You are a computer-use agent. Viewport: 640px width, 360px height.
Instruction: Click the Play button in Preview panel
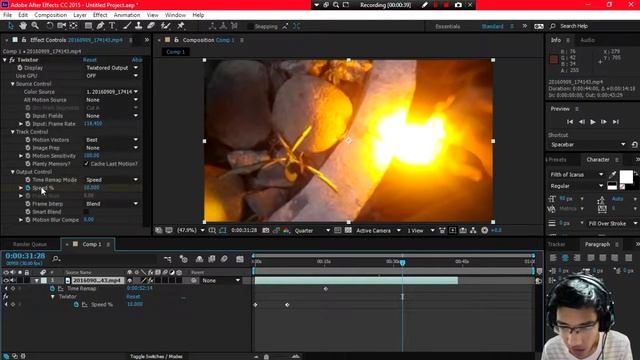point(593,122)
